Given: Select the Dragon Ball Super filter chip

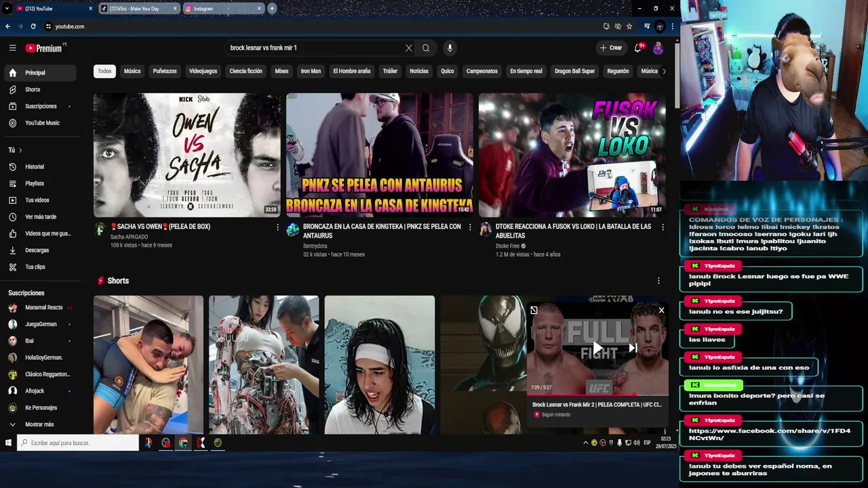Looking at the screenshot, I should pos(574,71).
